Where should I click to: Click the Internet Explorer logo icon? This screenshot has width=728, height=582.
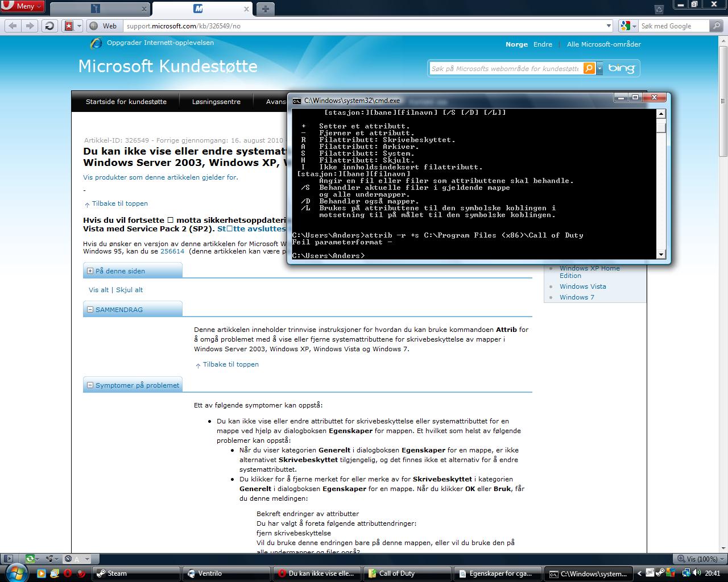click(97, 43)
